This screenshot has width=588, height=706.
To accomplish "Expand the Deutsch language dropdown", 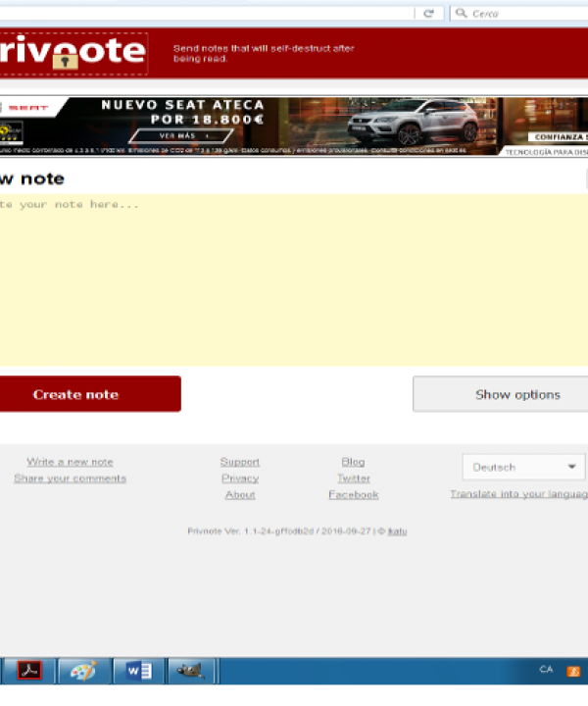I will [523, 467].
